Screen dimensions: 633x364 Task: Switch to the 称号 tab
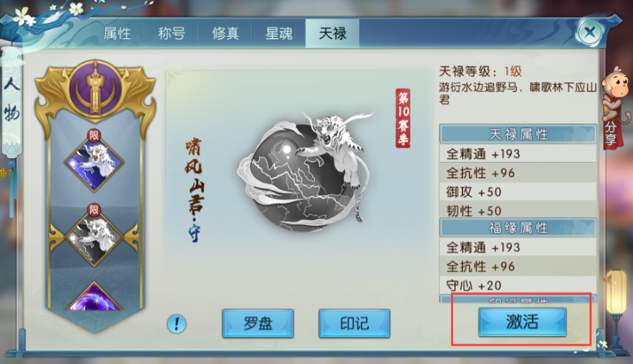click(171, 34)
